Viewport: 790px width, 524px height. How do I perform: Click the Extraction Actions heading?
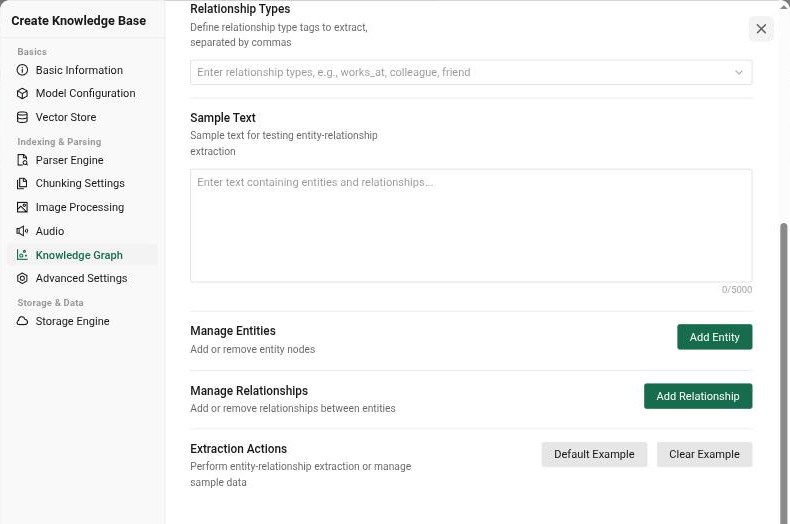(x=238, y=449)
